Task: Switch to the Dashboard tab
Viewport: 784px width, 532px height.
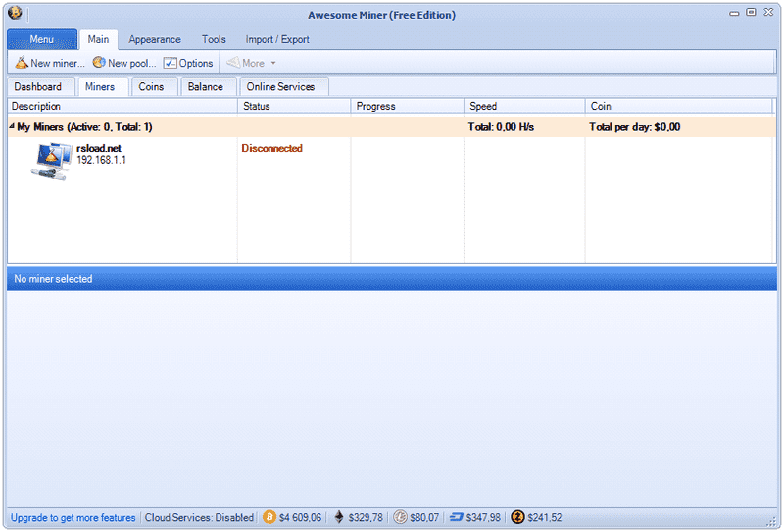Action: (38, 87)
